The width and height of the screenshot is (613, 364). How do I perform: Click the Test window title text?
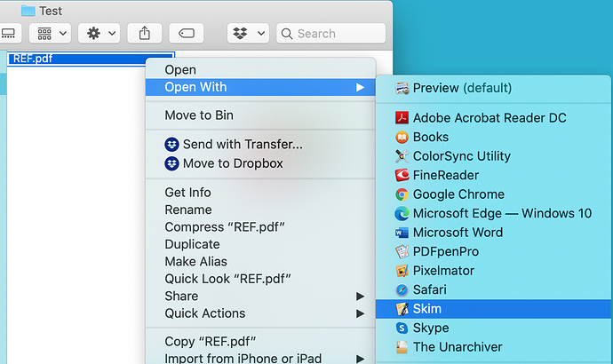51,11
